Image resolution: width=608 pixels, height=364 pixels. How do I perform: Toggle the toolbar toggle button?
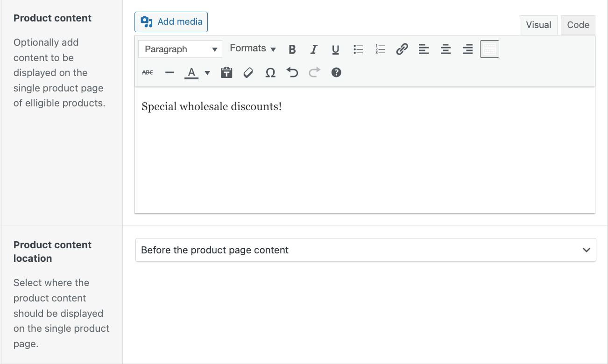click(489, 49)
